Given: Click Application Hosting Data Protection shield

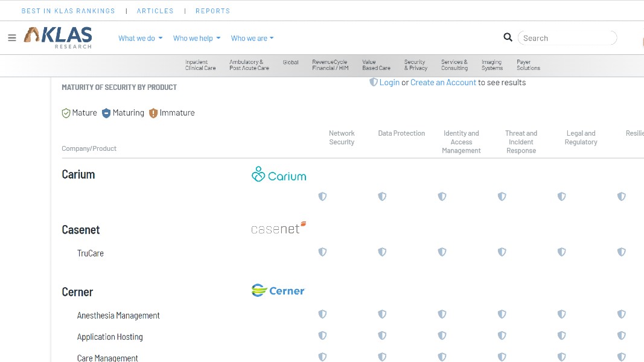Looking at the screenshot, I should 383,335.
